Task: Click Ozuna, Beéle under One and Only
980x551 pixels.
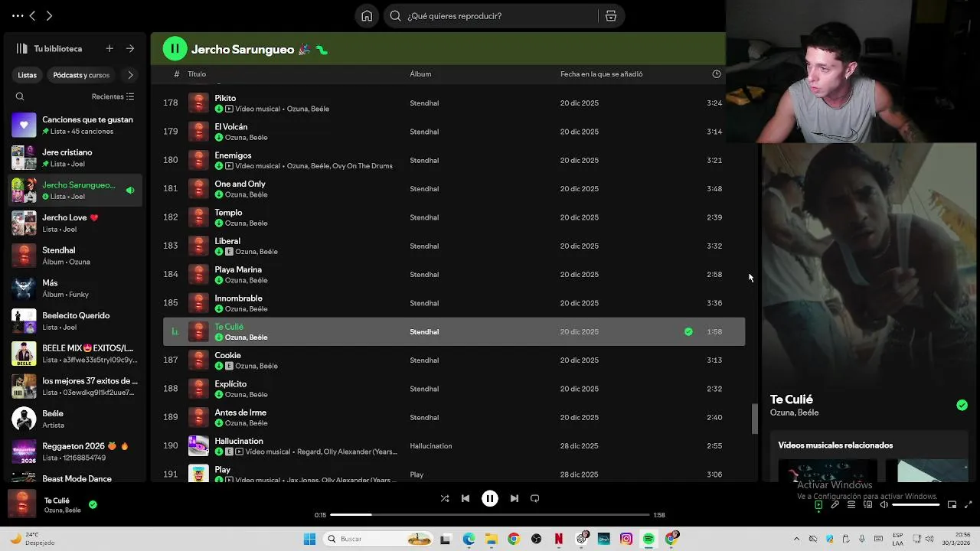Action: click(x=246, y=194)
